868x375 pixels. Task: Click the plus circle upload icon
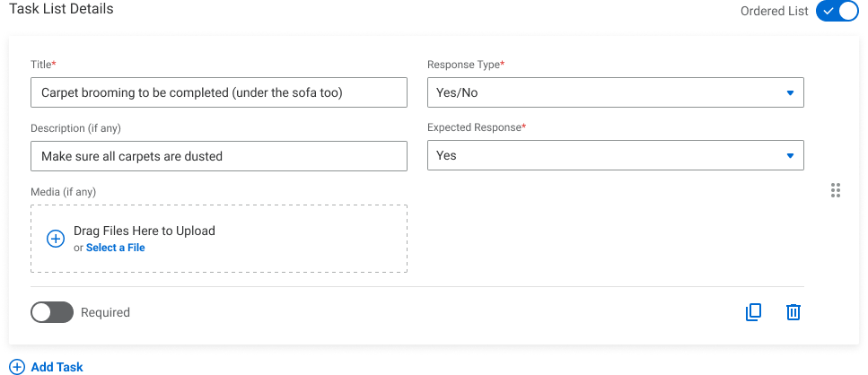[56, 239]
